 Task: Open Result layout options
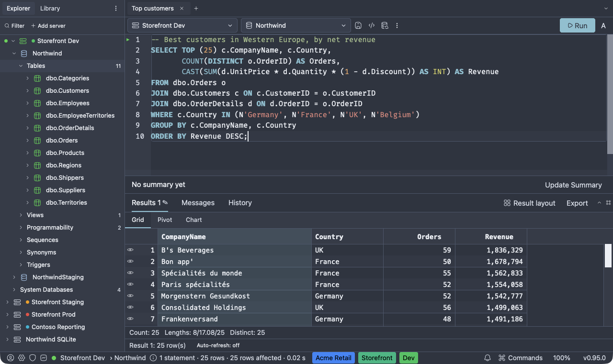pyautogui.click(x=530, y=203)
